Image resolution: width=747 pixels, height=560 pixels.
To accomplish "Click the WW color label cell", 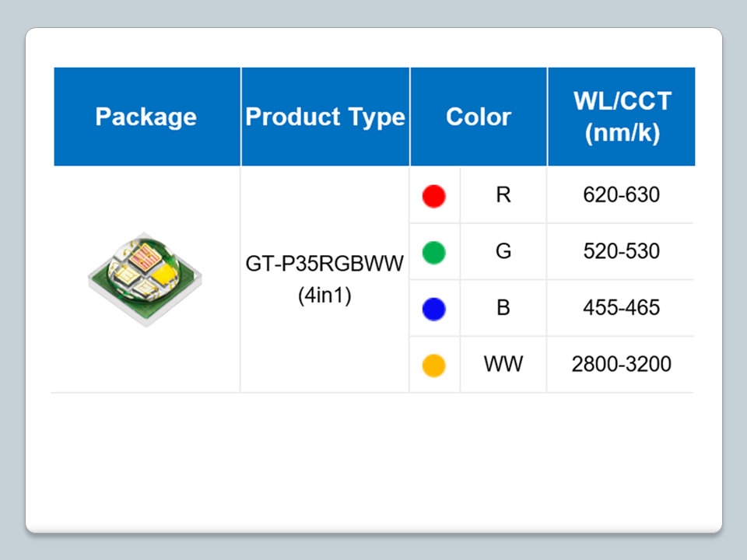I will pos(503,364).
